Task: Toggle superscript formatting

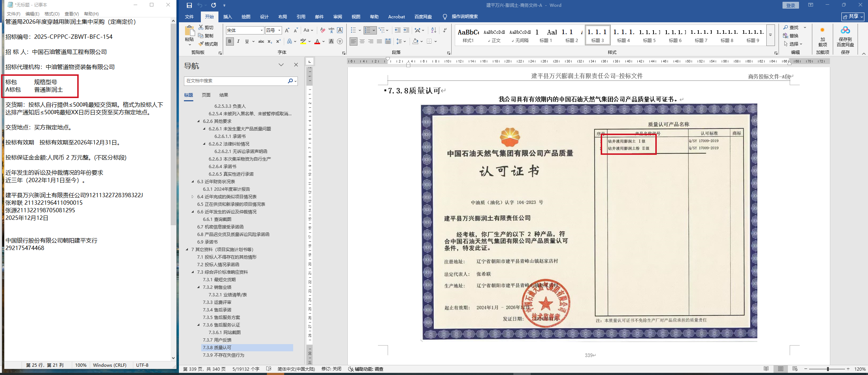Action: (278, 42)
